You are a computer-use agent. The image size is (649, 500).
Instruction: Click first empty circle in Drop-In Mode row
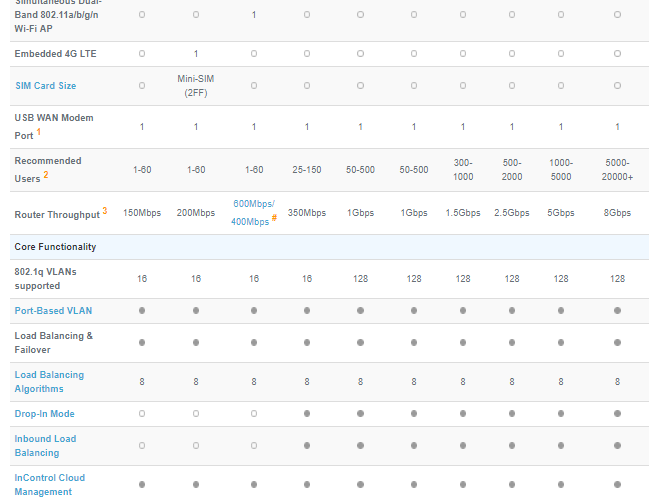coord(142,413)
